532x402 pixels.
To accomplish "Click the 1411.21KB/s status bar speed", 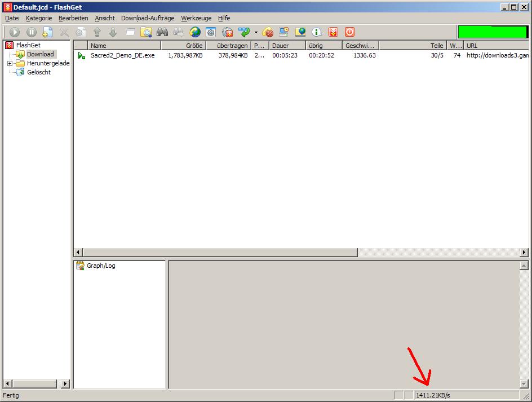I will [x=433, y=396].
